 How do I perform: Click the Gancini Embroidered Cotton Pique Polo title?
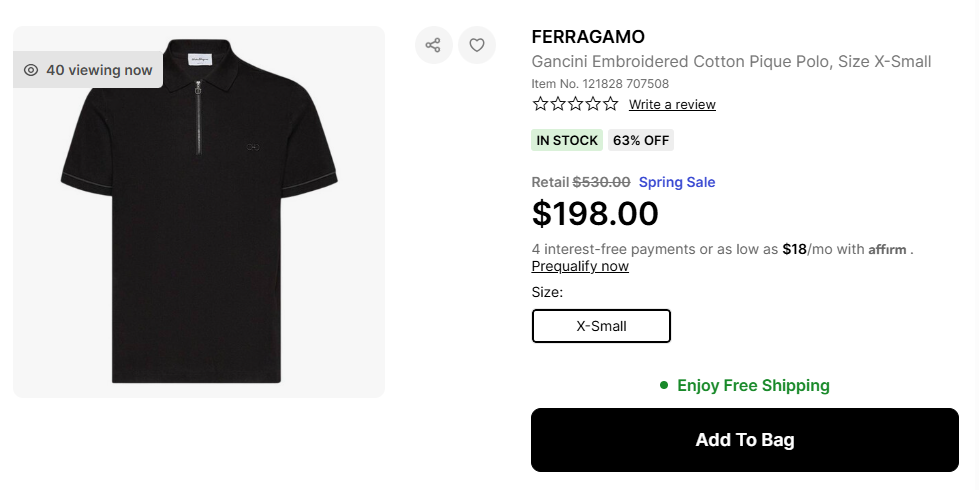731,62
